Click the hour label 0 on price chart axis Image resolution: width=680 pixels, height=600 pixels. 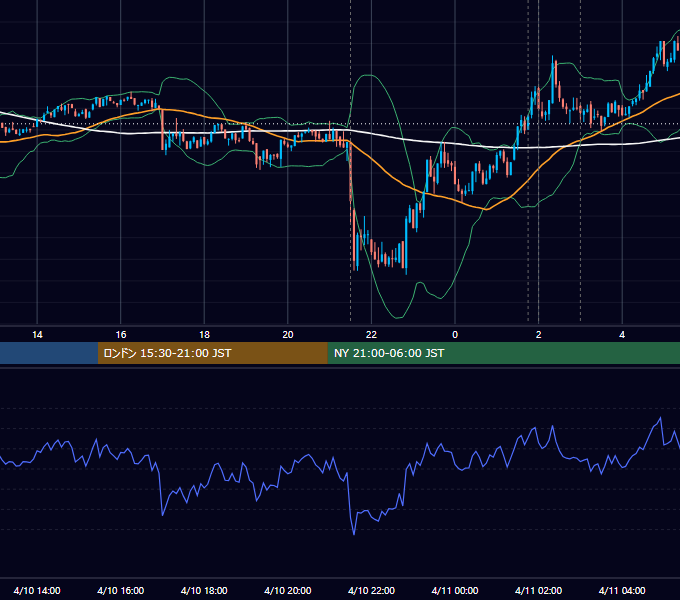[x=455, y=335]
